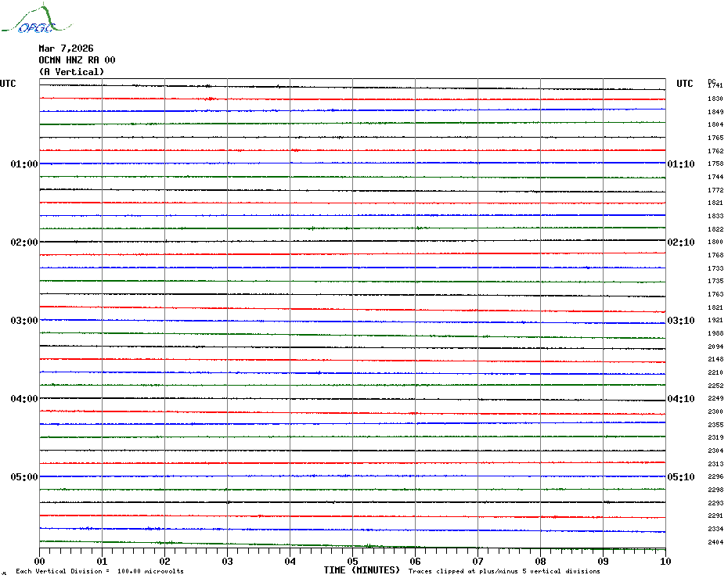Select the 02:00 UTC hour label

23,242
